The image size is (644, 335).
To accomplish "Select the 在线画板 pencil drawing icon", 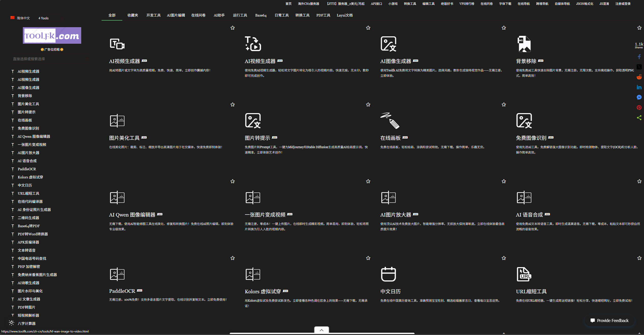I will pos(389,120).
